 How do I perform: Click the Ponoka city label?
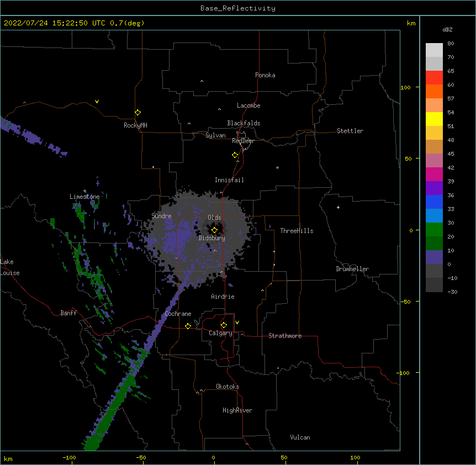point(265,75)
